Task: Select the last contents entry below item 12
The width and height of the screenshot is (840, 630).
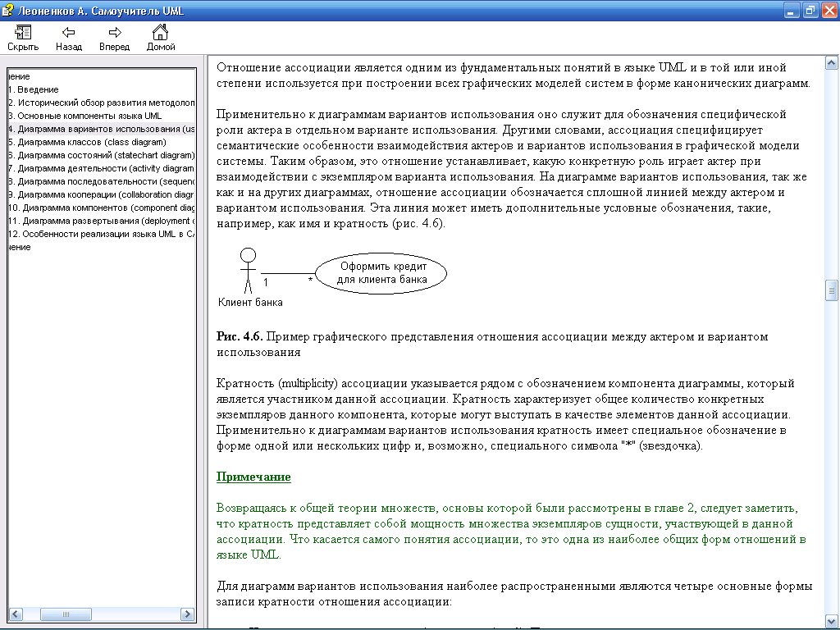Action: pyautogui.click(x=20, y=247)
